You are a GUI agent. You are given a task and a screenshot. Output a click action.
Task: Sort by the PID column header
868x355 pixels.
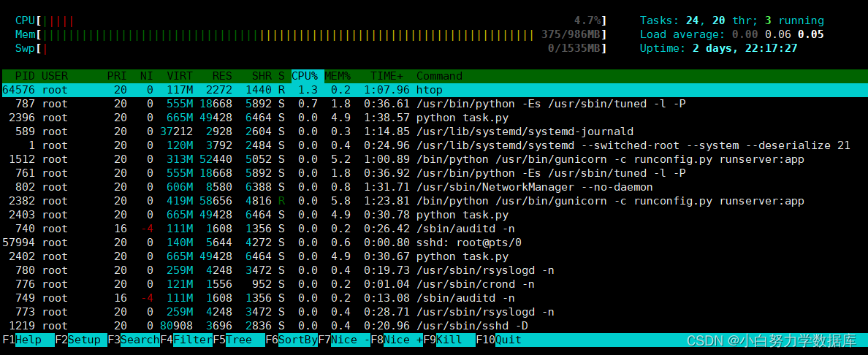(x=24, y=76)
